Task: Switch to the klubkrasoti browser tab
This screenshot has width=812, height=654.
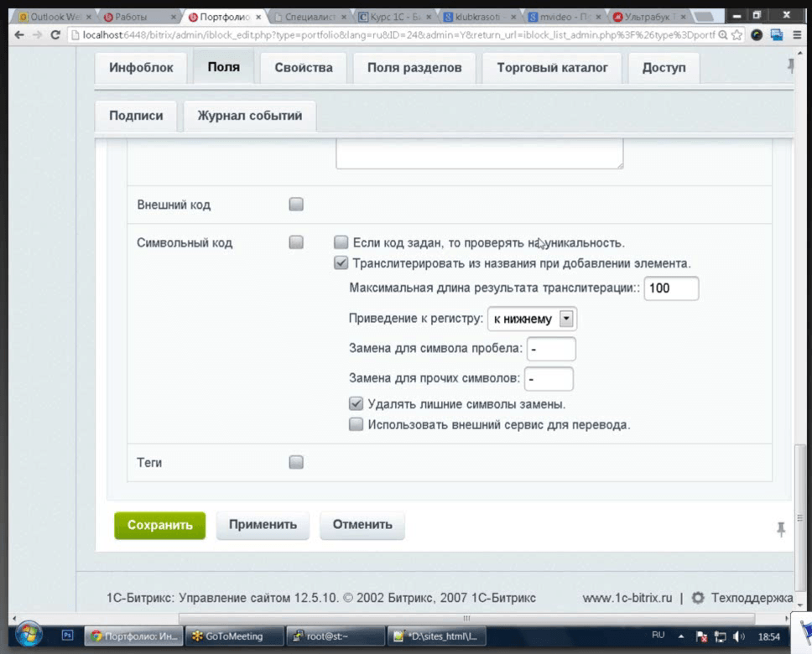Action: (x=479, y=17)
